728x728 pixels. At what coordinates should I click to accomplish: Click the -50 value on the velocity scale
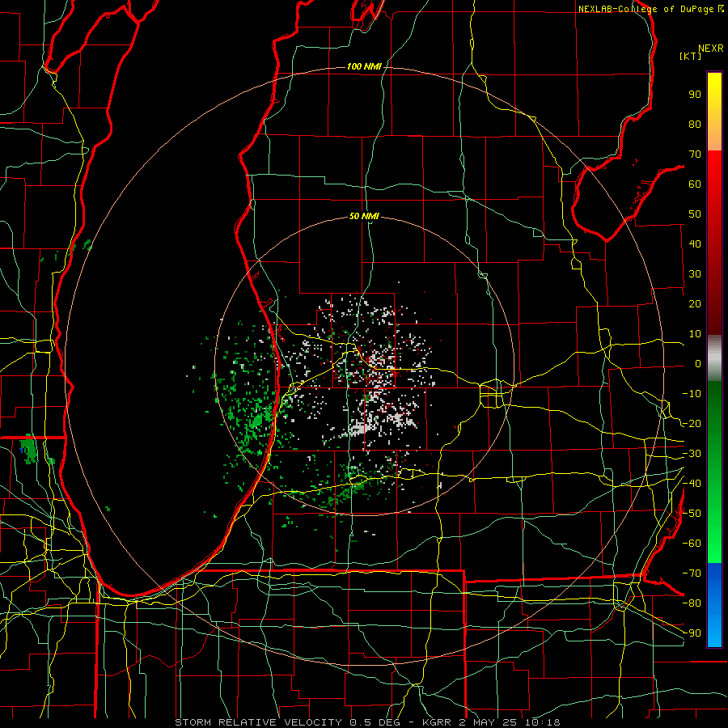click(x=692, y=514)
